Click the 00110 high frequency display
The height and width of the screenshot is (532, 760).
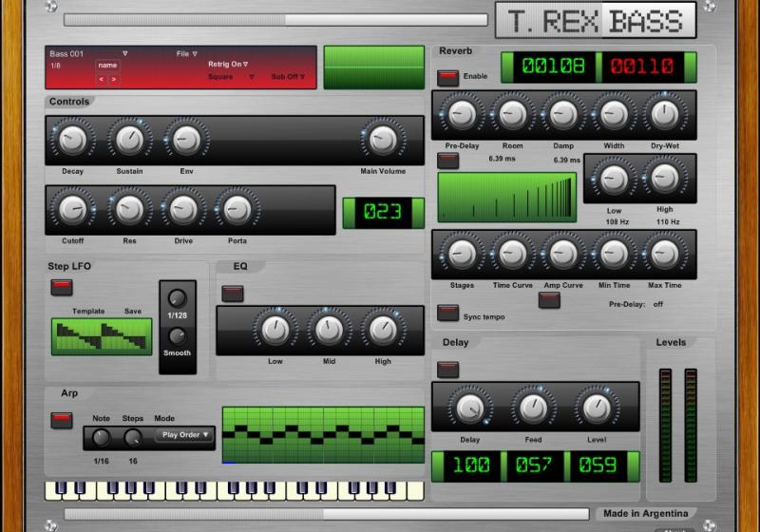642,66
